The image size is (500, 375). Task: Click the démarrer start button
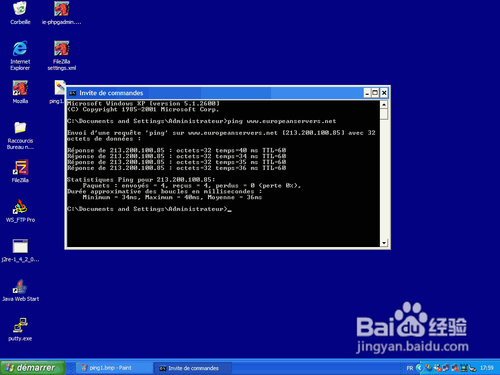32,368
